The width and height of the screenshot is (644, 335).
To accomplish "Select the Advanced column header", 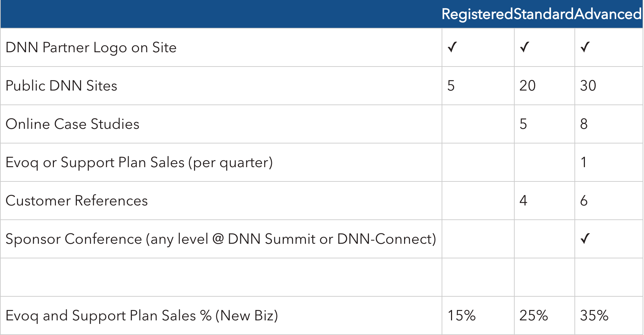I will point(608,14).
